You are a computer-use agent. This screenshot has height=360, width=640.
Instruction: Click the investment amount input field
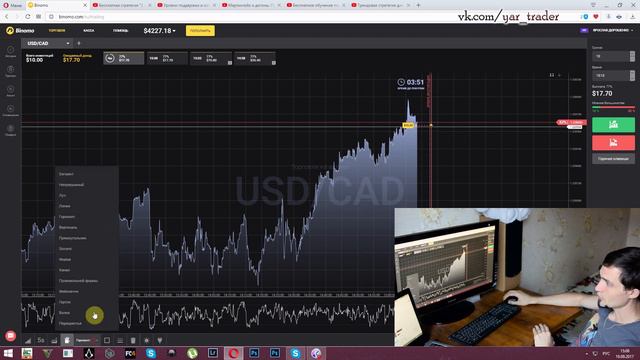611,56
